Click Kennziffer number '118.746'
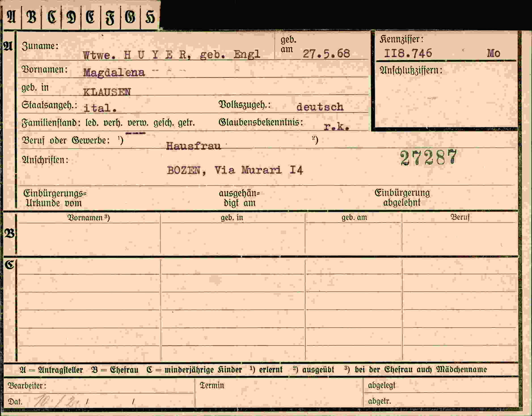 click(408, 53)
